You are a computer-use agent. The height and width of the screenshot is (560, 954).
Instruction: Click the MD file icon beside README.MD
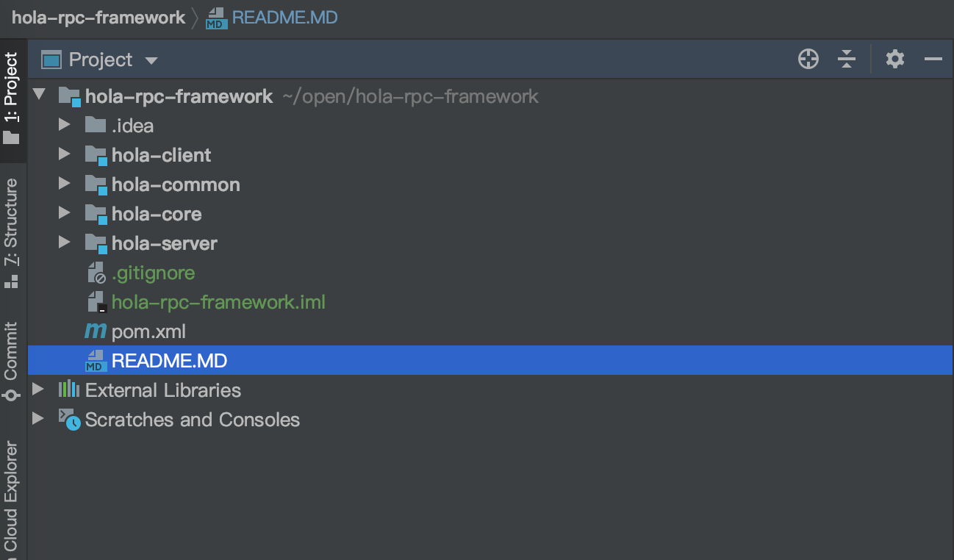tap(96, 361)
